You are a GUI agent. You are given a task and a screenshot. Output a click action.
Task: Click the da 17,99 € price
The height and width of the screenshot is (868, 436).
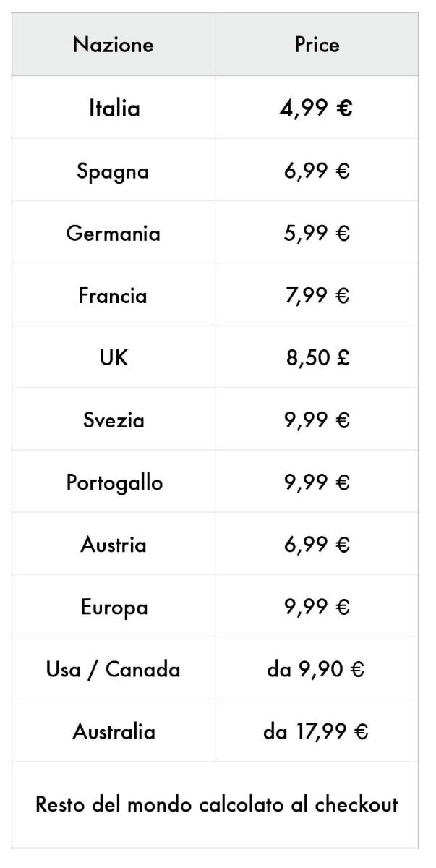coord(316,732)
